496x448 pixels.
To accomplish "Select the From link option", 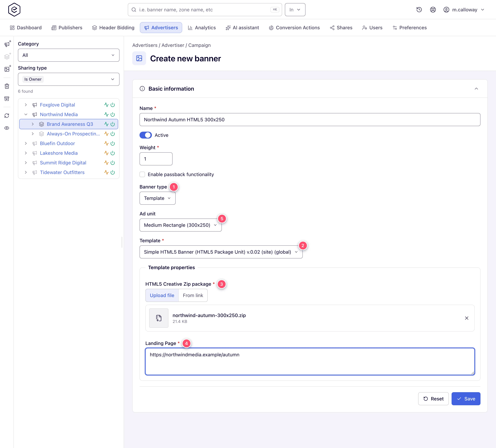I will pos(193,295).
